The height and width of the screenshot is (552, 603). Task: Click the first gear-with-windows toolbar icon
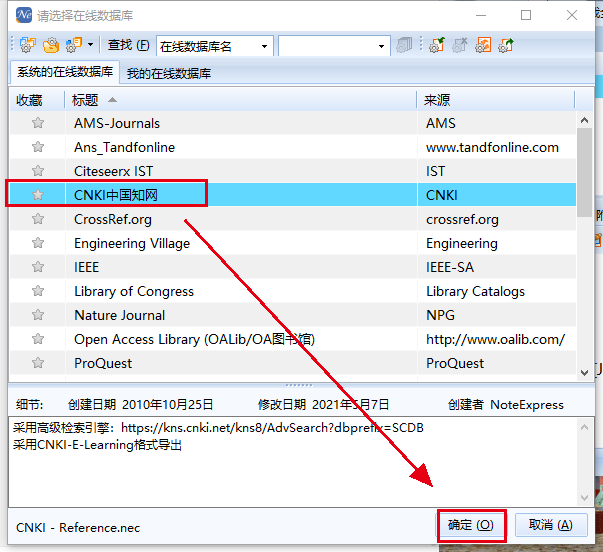tap(27, 45)
